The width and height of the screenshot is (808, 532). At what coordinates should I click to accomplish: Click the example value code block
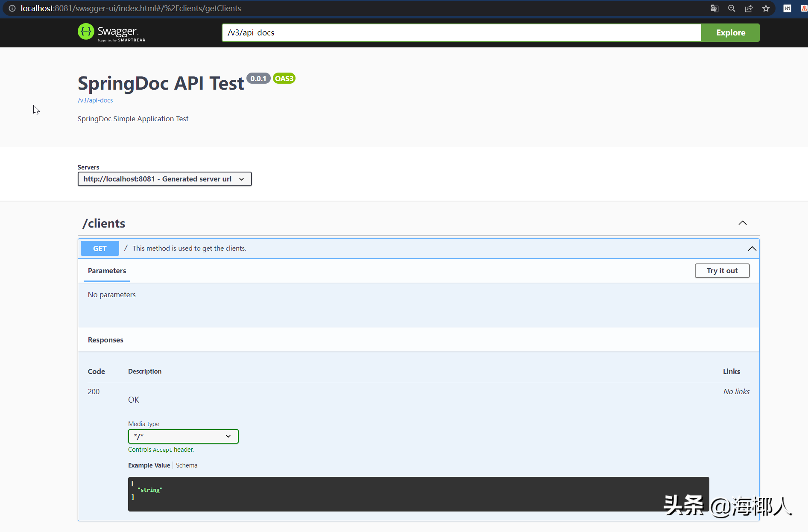[419, 494]
